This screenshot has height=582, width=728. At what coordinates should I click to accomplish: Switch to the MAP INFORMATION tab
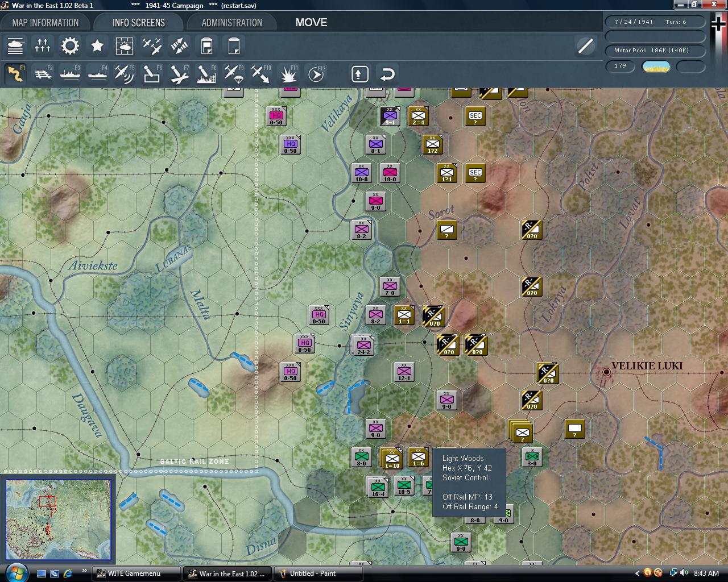[x=45, y=23]
